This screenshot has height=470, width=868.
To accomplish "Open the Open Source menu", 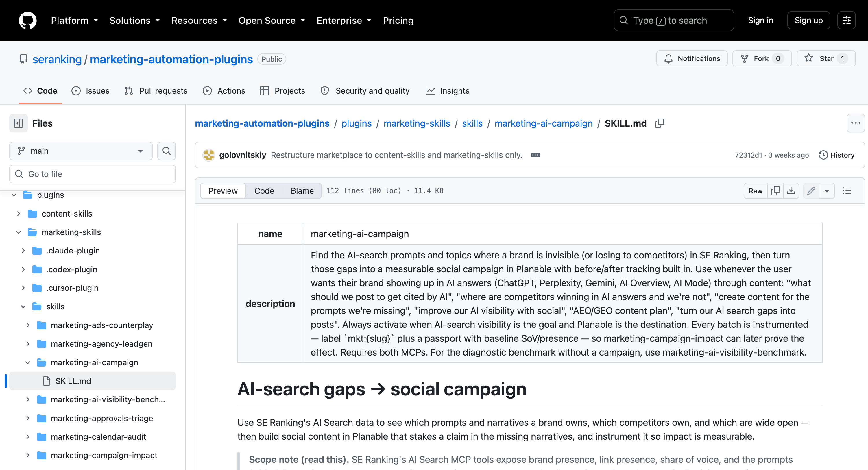I will [272, 21].
